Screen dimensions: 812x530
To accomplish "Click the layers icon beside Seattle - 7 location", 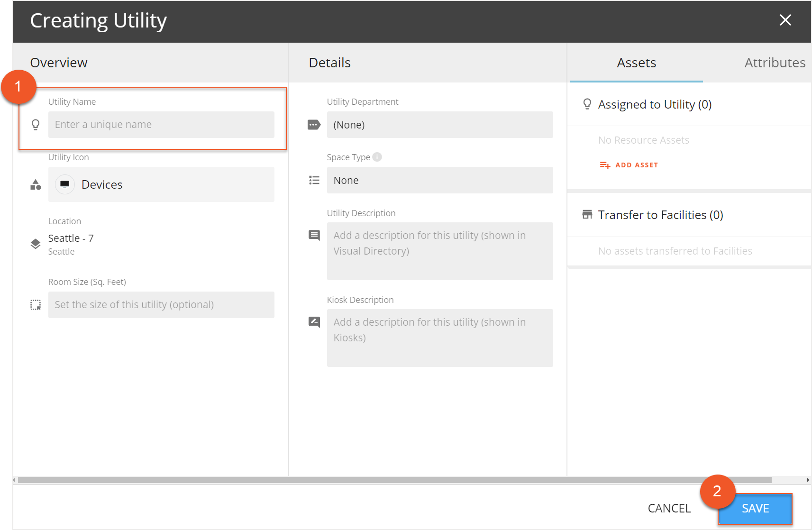I will click(36, 244).
